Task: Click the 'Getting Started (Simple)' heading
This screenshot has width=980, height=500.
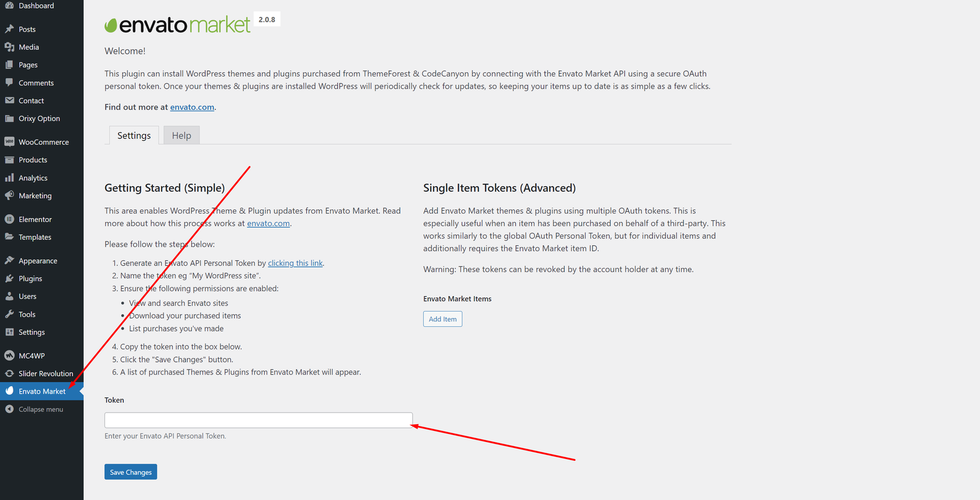Action: coord(165,188)
